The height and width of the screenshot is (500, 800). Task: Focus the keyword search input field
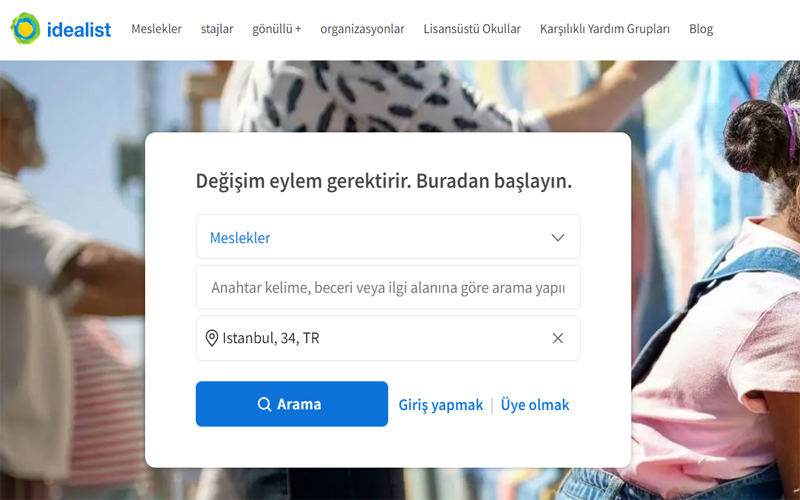coord(388,287)
